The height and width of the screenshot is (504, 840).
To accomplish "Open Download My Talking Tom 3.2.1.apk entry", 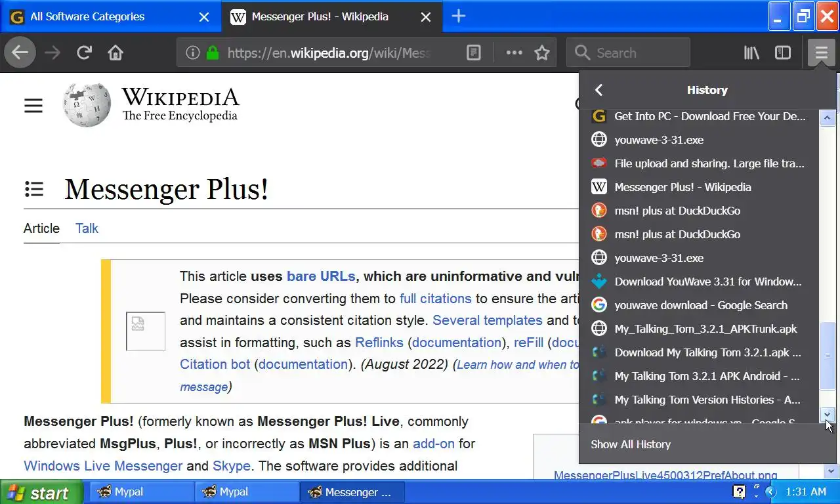I will [x=699, y=352].
